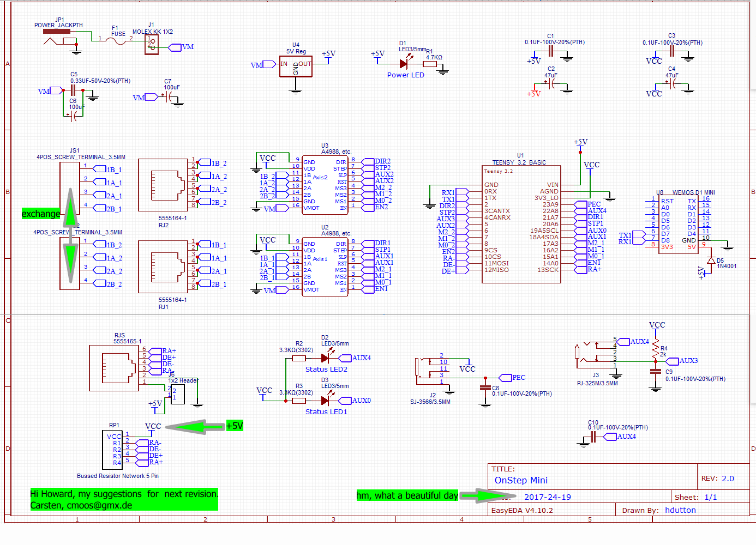
Task: Click the 'Power LED' label
Action: [x=405, y=75]
